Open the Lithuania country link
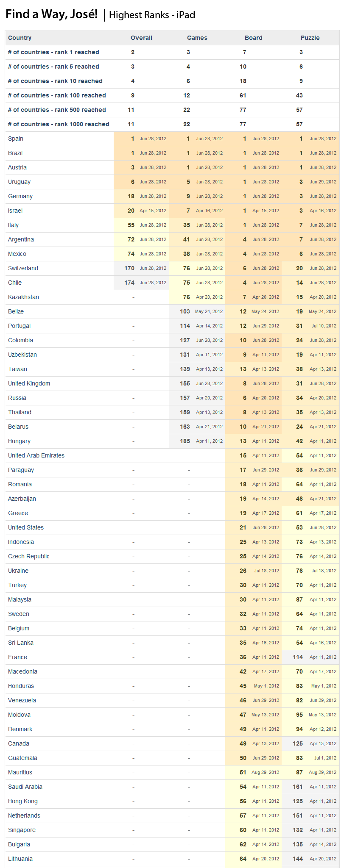 click(20, 859)
